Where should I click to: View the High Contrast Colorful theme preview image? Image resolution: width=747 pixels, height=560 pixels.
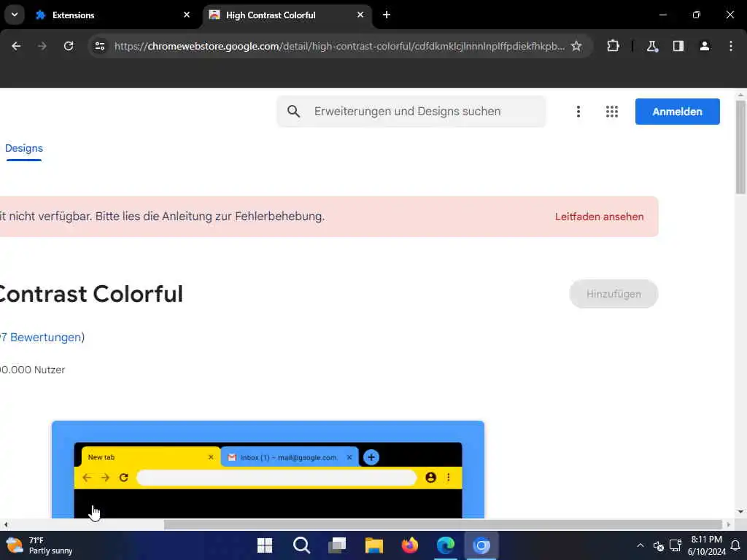[268, 470]
